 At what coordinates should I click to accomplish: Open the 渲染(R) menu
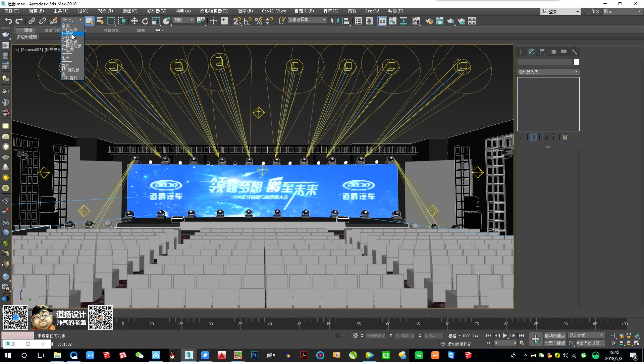pyautogui.click(x=245, y=11)
